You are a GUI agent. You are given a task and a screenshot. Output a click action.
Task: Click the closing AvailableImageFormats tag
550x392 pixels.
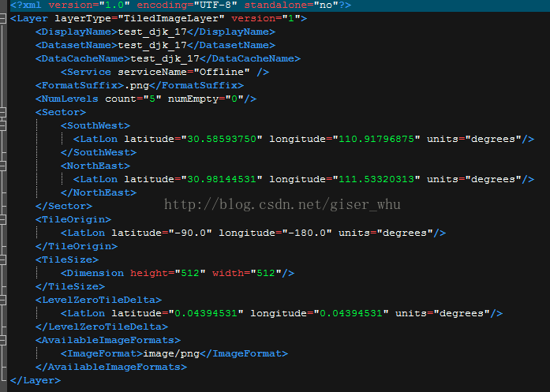(111, 367)
